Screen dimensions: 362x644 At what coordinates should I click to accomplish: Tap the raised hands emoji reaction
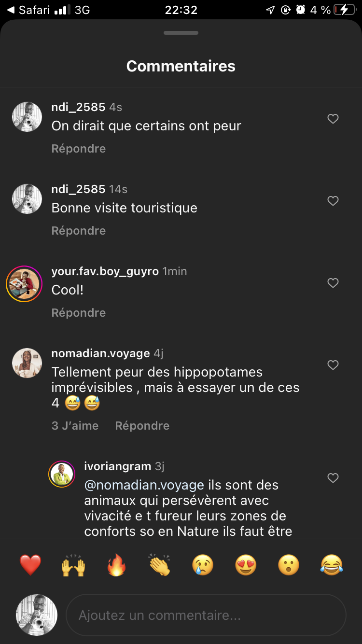click(x=73, y=565)
